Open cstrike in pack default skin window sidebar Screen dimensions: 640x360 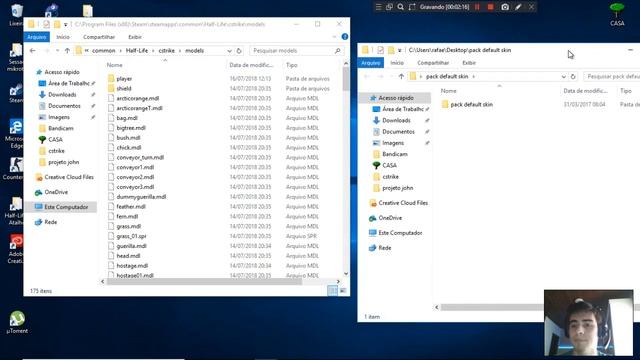coord(390,177)
